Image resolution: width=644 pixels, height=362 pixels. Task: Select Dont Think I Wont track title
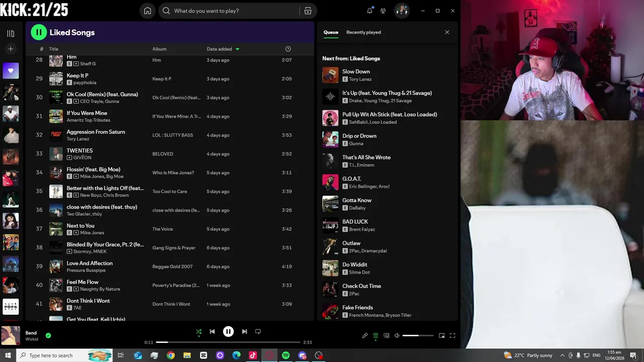(88, 301)
